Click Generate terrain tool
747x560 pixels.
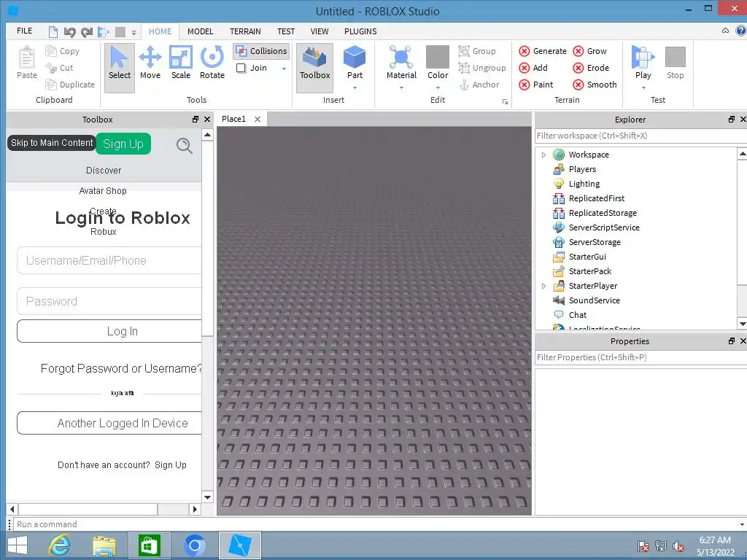click(x=543, y=51)
